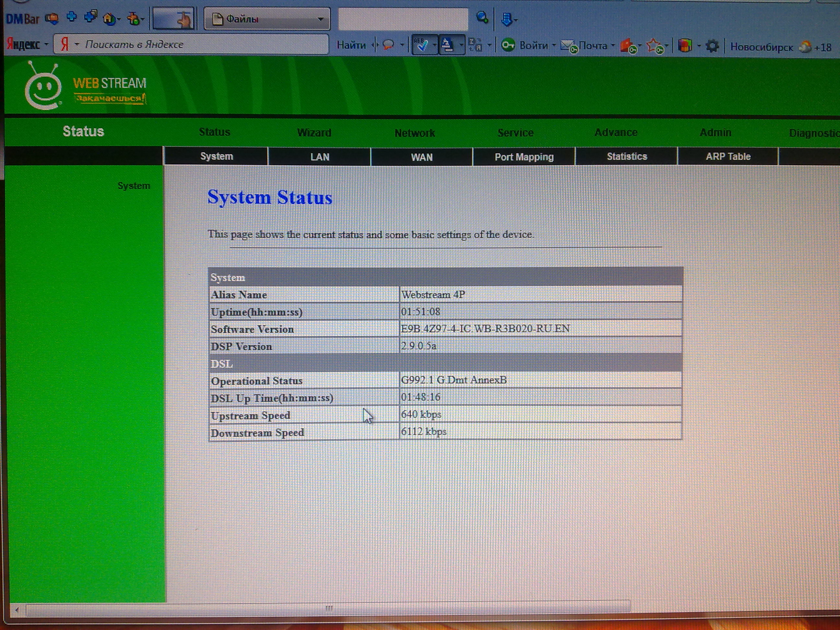Switch to the Statistics sub-tab
Screen dimensions: 840x630
click(626, 157)
